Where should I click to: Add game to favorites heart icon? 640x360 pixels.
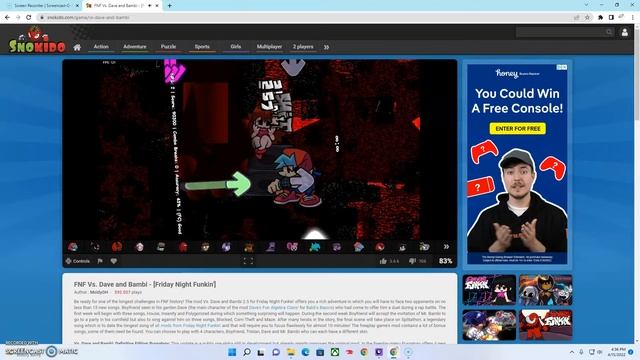(x=114, y=261)
